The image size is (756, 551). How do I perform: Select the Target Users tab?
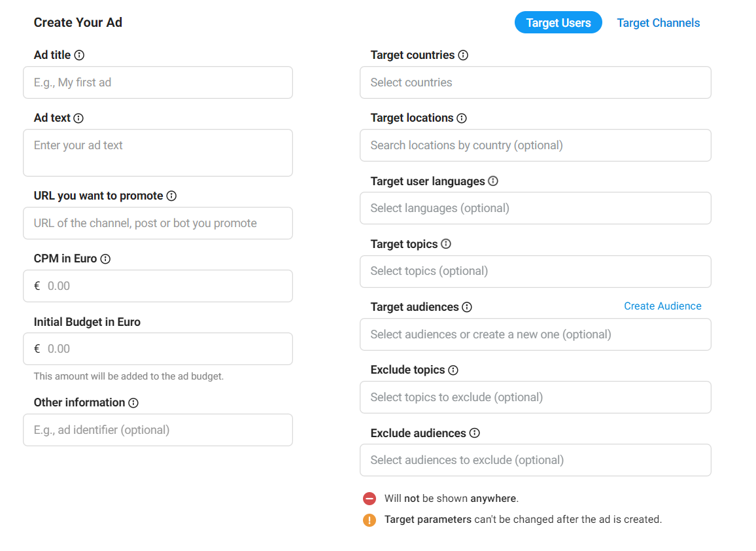click(x=558, y=23)
